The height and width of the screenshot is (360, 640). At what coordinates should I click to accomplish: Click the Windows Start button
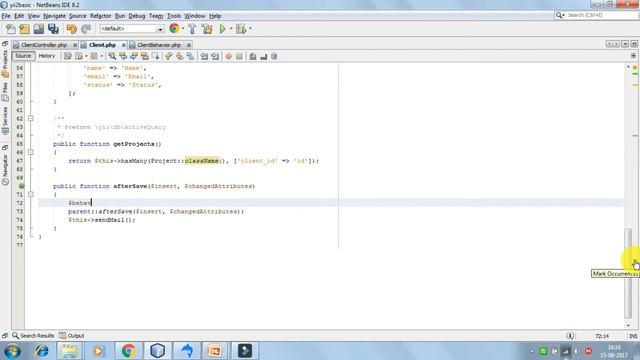[12, 351]
